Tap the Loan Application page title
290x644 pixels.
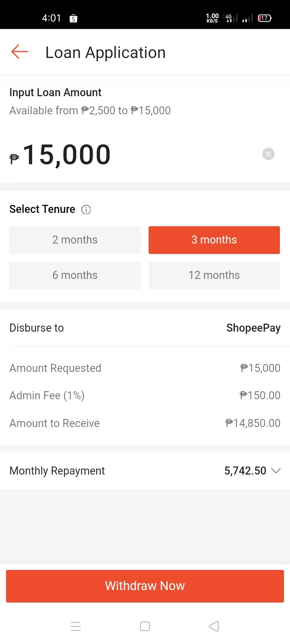click(106, 52)
